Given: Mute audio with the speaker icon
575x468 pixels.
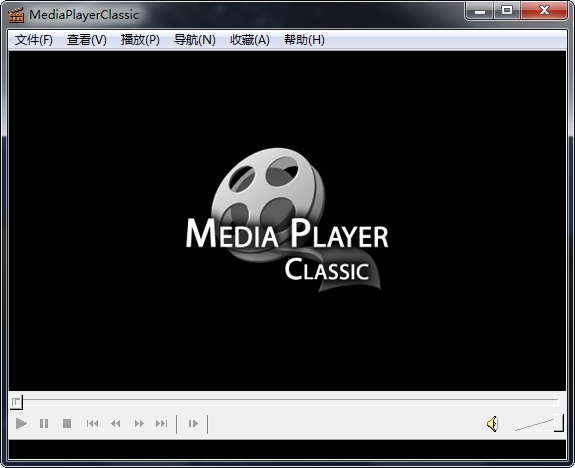Looking at the screenshot, I should click(492, 424).
